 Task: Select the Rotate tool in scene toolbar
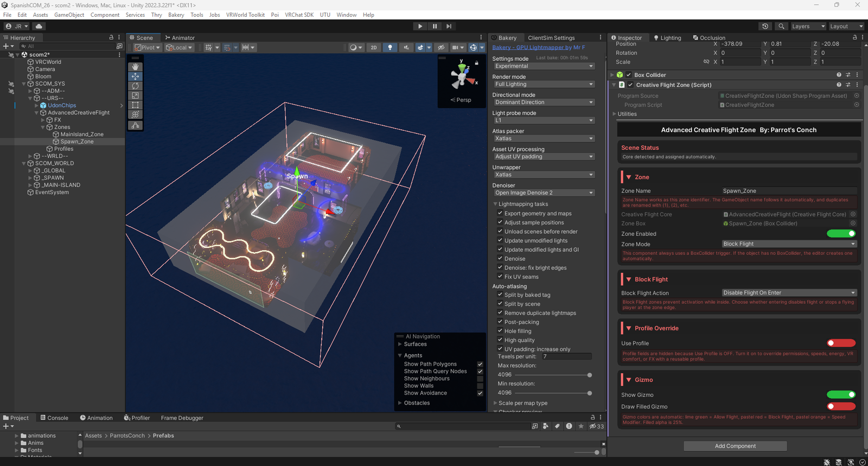coord(135,86)
